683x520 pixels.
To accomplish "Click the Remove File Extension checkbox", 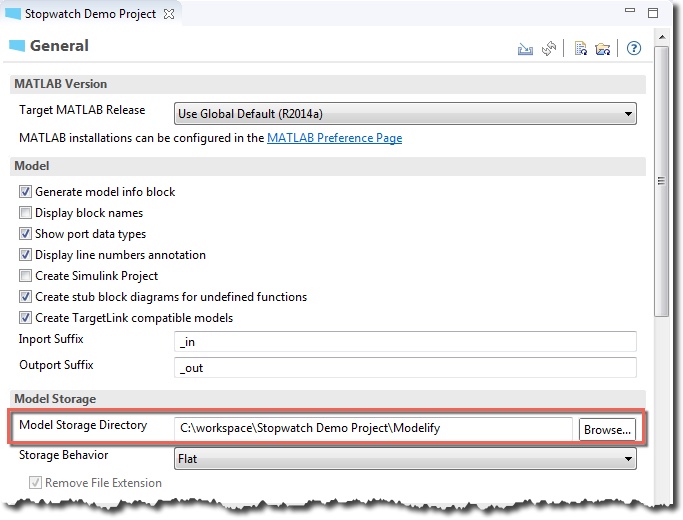I will coord(35,483).
